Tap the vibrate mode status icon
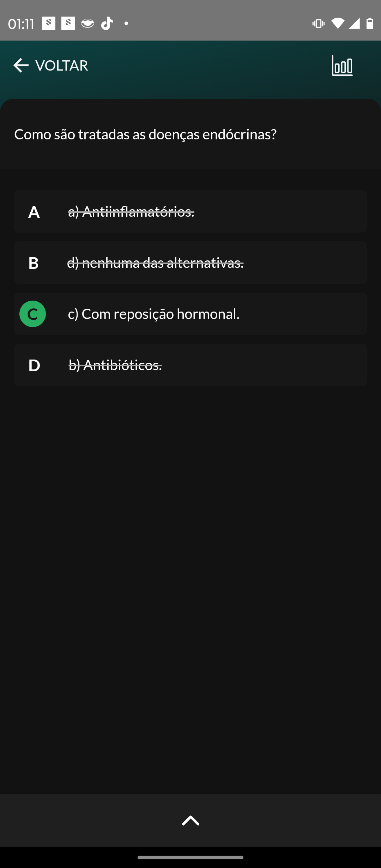This screenshot has width=381, height=868. point(318,24)
